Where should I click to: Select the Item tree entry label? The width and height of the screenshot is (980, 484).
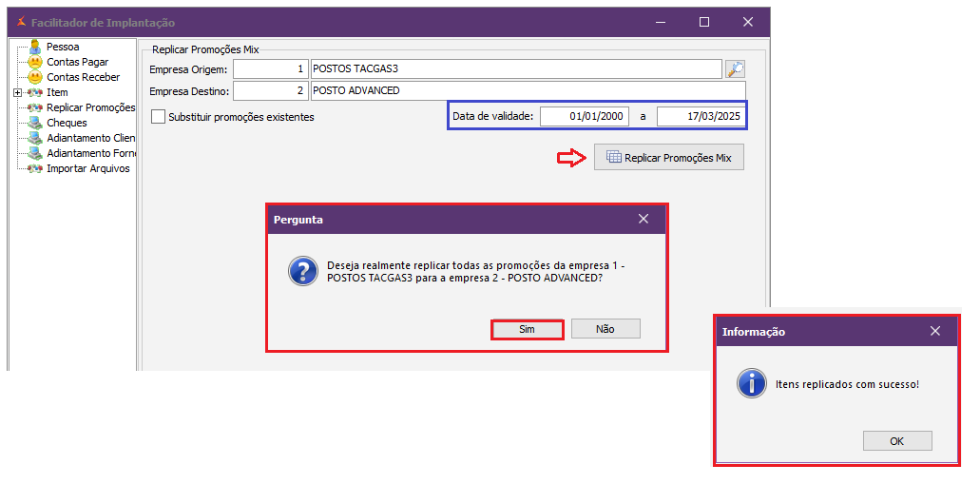[57, 92]
